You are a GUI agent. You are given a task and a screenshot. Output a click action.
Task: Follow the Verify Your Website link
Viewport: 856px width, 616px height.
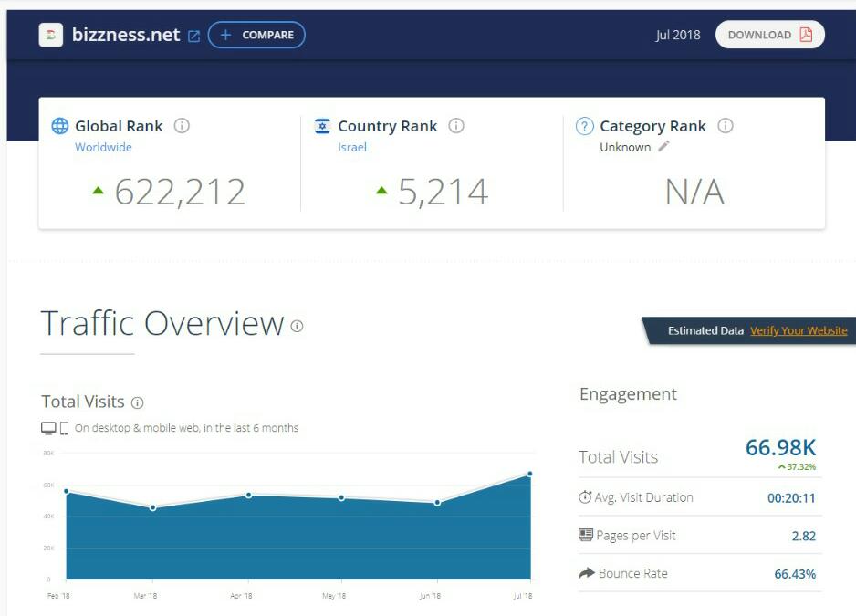pos(799,330)
